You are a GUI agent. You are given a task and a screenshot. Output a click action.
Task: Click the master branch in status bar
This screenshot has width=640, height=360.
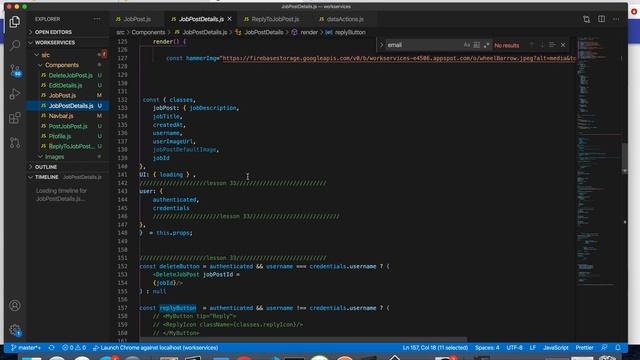coord(26,348)
